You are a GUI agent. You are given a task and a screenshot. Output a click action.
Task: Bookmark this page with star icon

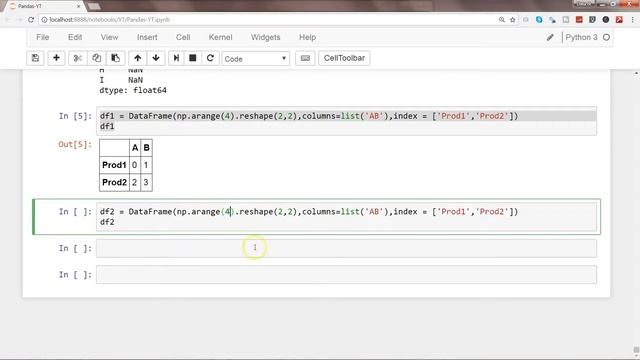click(x=513, y=20)
